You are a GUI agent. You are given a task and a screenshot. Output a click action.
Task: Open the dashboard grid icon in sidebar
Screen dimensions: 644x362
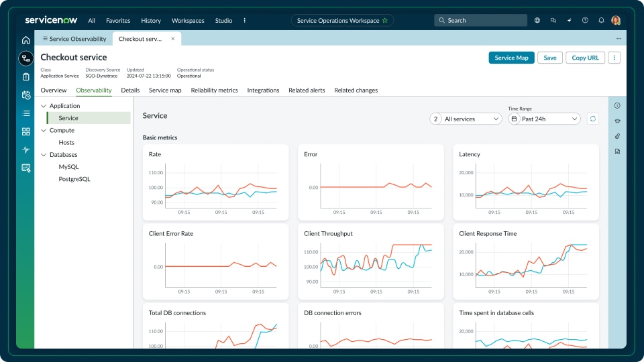pos(26,131)
